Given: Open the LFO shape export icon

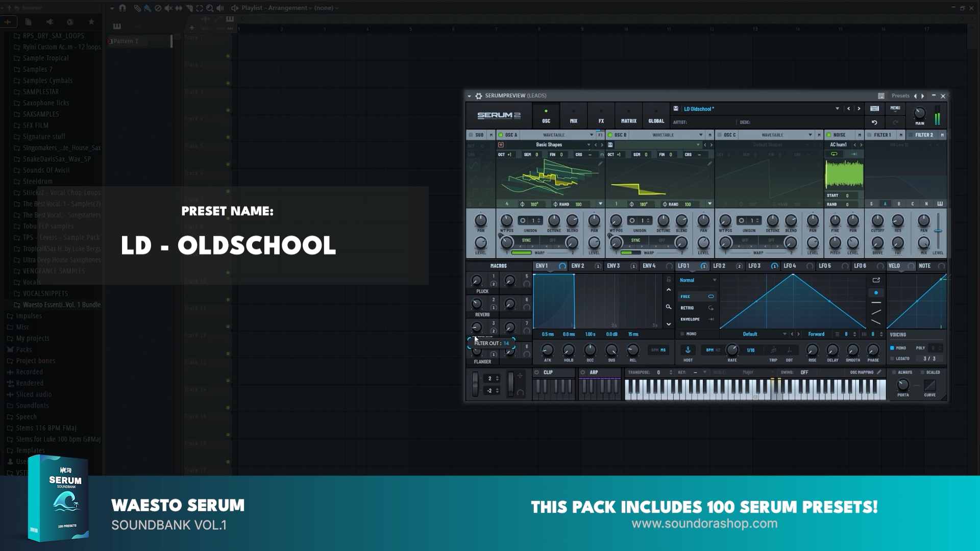Looking at the screenshot, I should click(x=876, y=280).
